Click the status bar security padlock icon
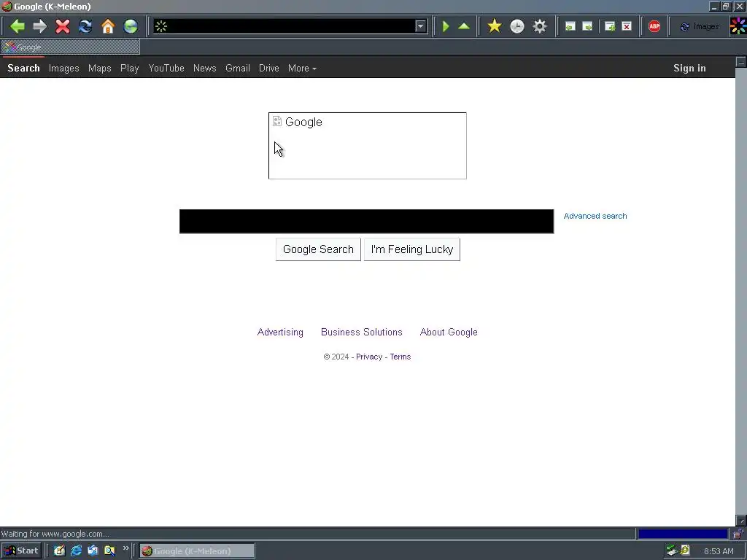The width and height of the screenshot is (747, 560). 738,534
